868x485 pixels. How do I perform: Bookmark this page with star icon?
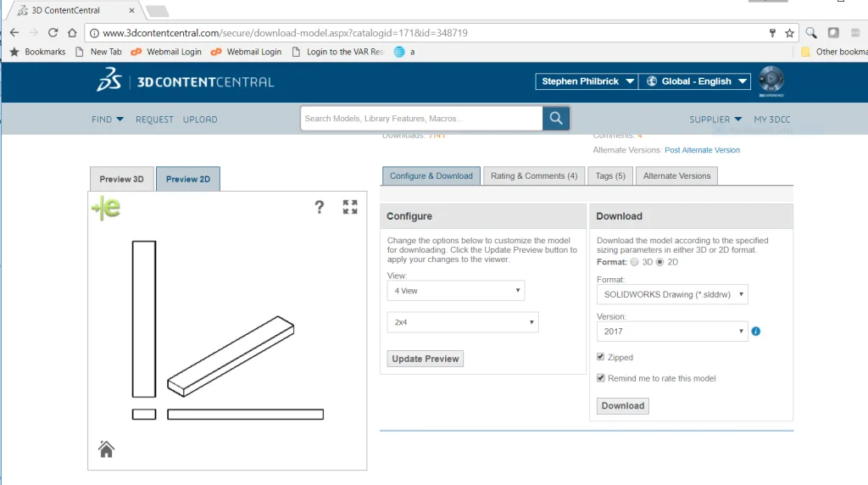click(789, 33)
